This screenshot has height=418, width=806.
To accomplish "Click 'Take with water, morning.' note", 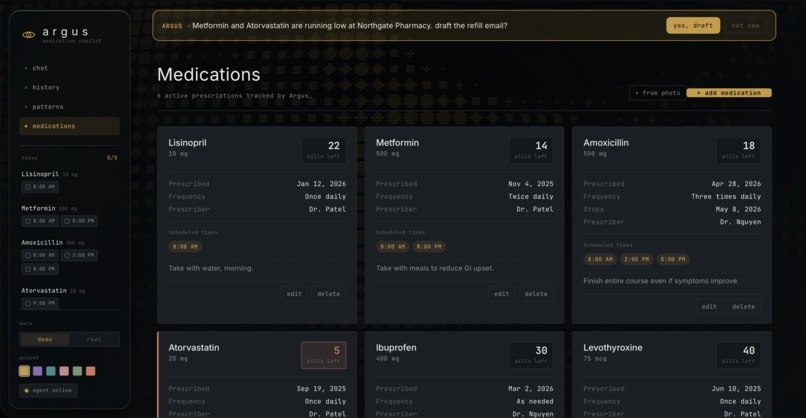I will tap(211, 268).
